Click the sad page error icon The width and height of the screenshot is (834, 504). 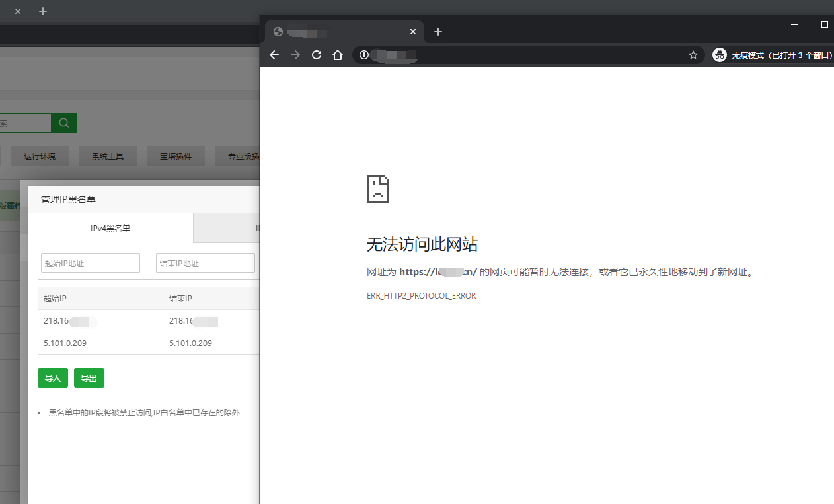[x=378, y=189]
